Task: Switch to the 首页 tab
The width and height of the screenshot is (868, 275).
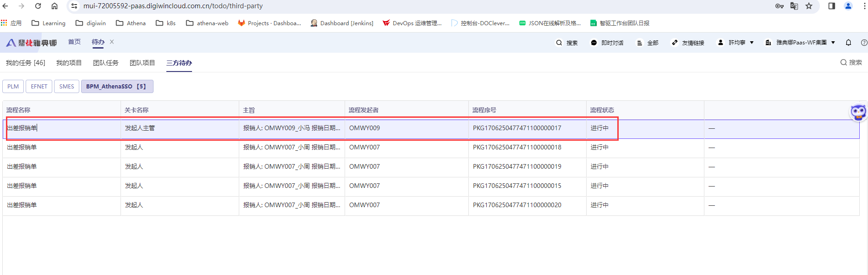Action: [74, 42]
